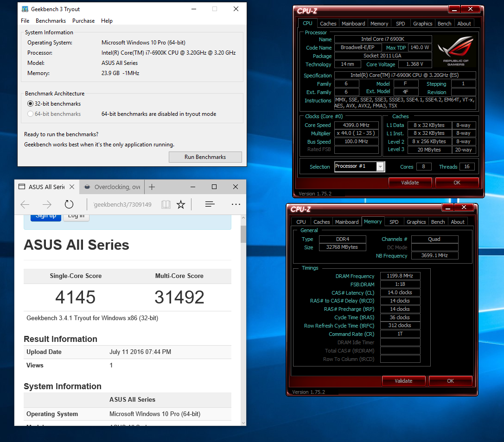Open Processor #1 selection dropdown

click(x=380, y=167)
